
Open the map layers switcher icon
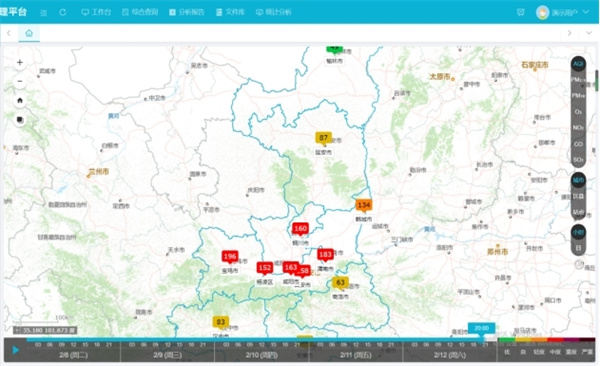20,120
